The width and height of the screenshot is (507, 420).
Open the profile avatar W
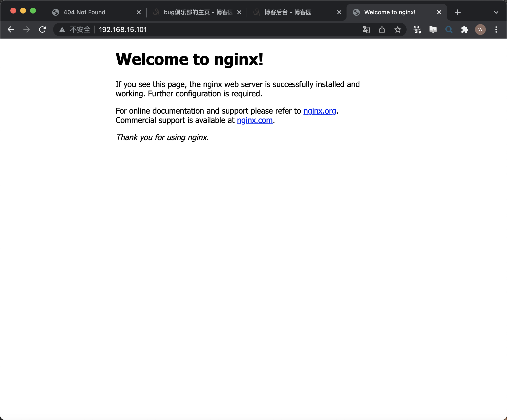480,30
